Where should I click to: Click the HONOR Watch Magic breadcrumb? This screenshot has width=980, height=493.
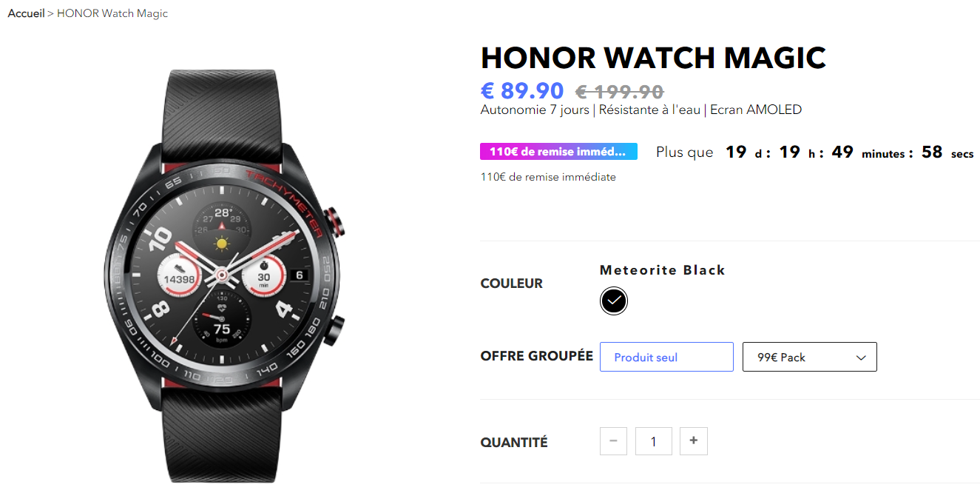click(112, 13)
